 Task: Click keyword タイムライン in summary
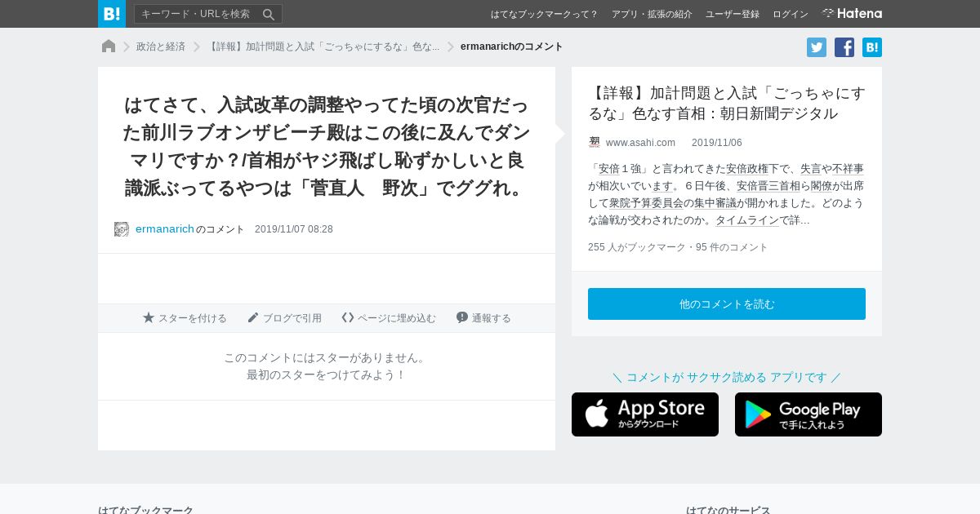747,220
